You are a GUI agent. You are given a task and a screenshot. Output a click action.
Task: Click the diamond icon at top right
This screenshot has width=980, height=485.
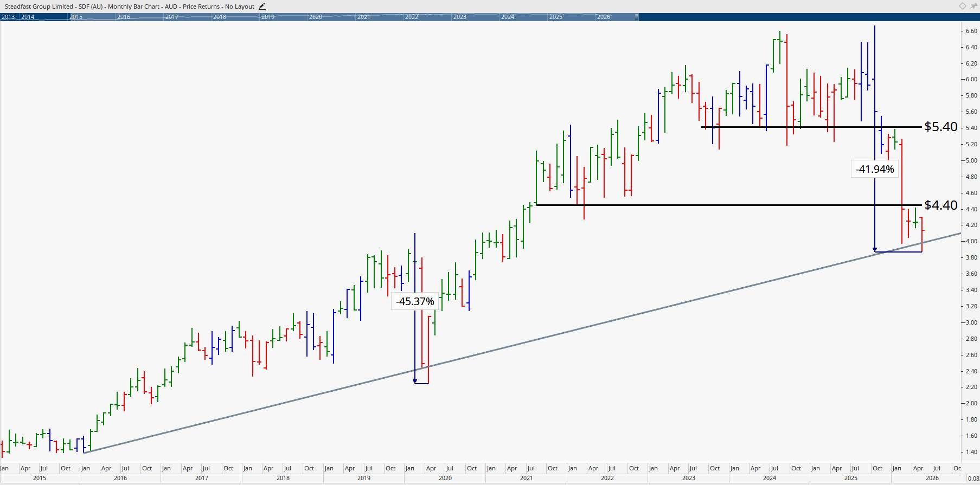coord(963,6)
